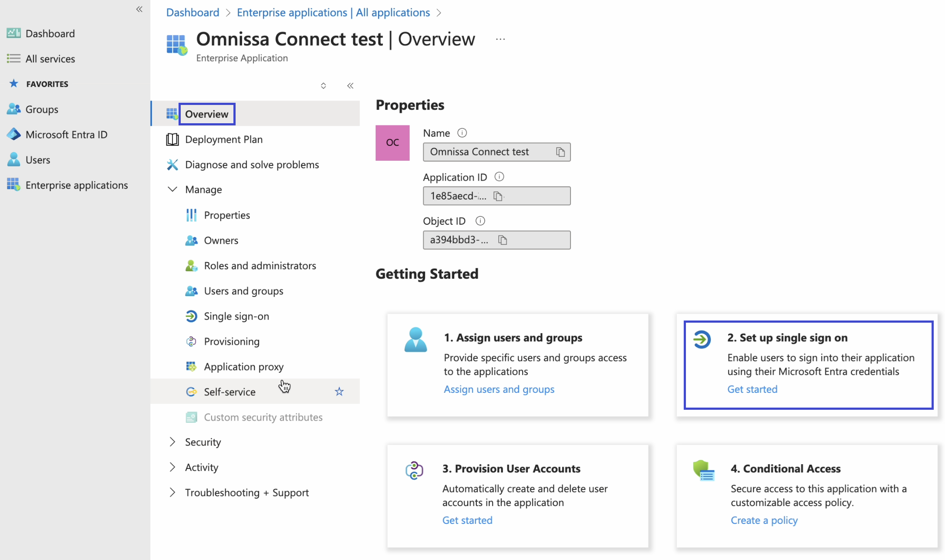Viewport: 945px width, 560px height.
Task: Show info tooltip for Application ID
Action: pos(499,177)
